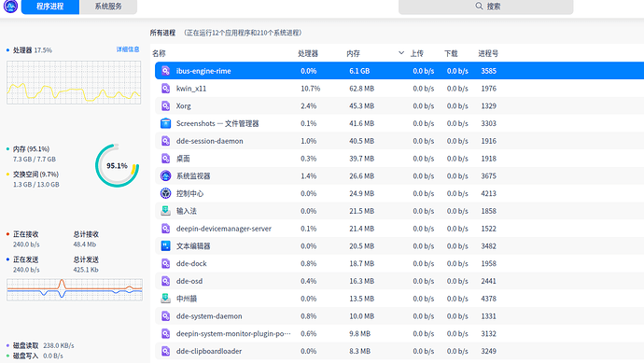Select the dde-osd process name
The image size is (644, 363).
[189, 281]
